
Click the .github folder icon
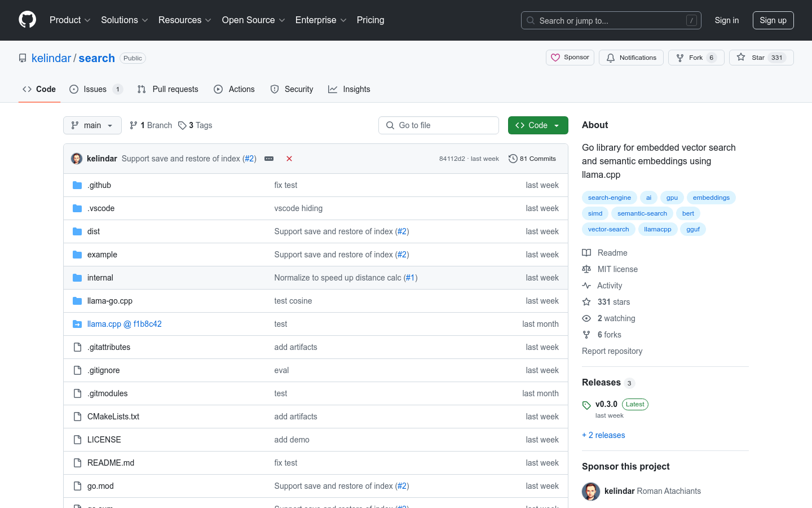coord(77,185)
